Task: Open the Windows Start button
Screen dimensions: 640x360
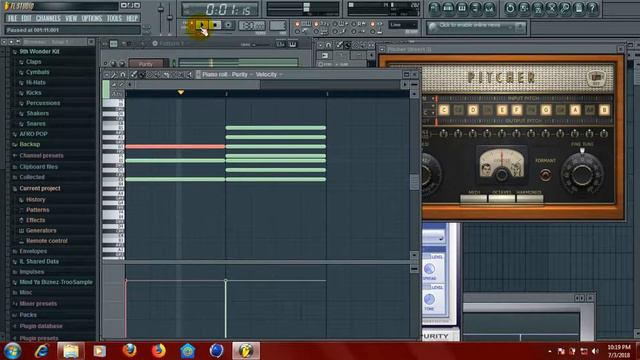Action: [12, 351]
